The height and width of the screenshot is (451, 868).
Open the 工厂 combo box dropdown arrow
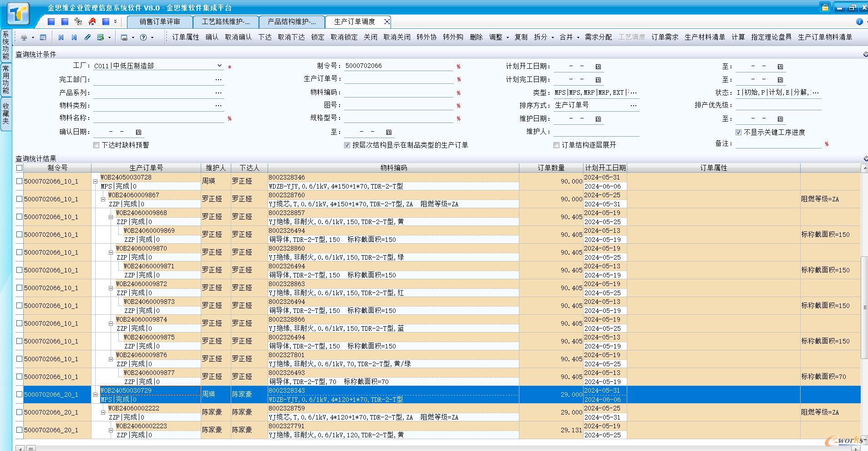[x=219, y=66]
